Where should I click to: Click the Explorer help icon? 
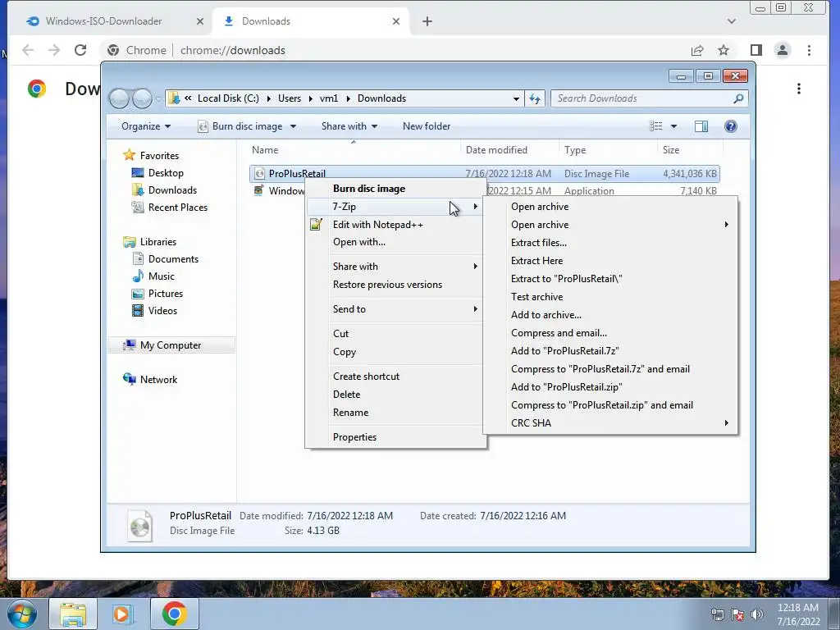pyautogui.click(x=731, y=126)
